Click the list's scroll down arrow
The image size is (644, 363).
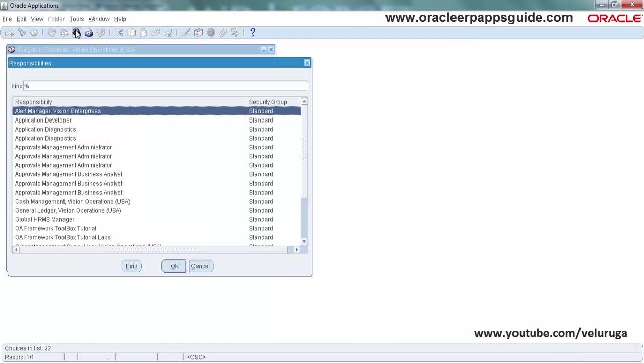click(304, 242)
